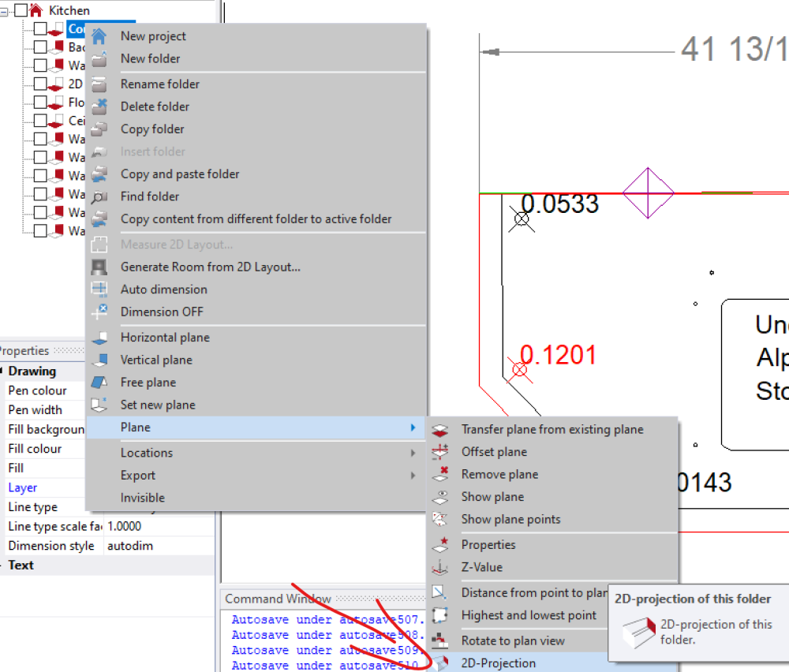Choose New project from context menu
Viewport: 789px width, 672px height.
click(153, 36)
